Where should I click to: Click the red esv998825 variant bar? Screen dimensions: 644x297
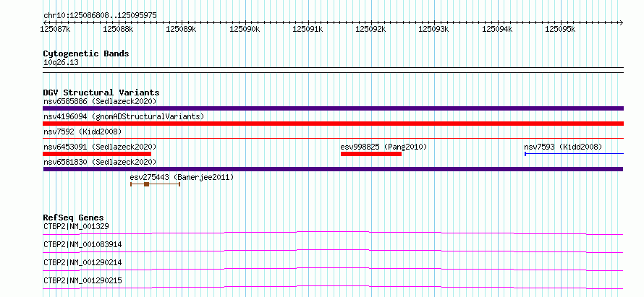coord(371,154)
